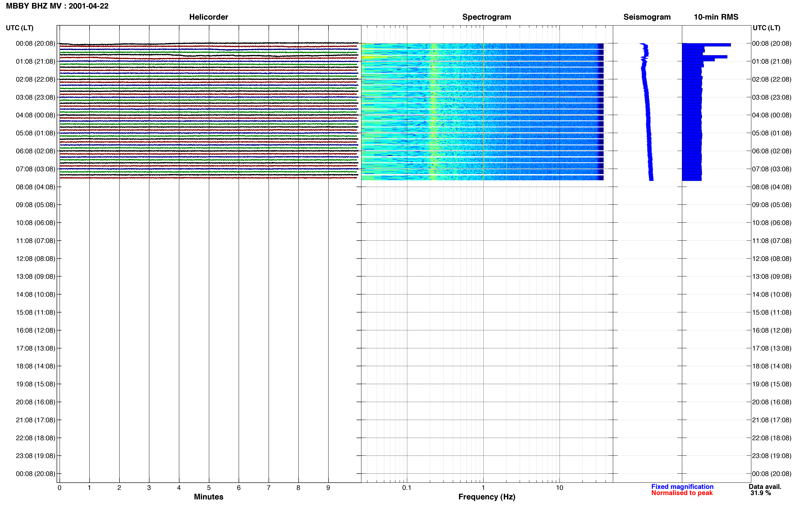
Task: Click the '10-min RMS' panel heading
Action: tap(716, 17)
